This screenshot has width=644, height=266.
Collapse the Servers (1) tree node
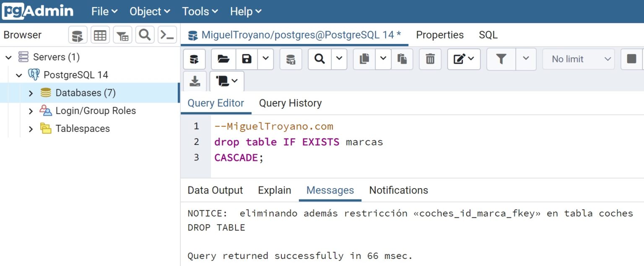pyautogui.click(x=9, y=57)
